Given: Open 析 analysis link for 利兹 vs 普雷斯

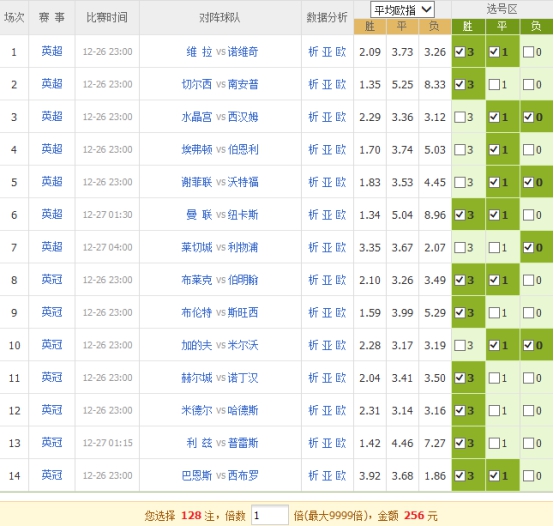Looking at the screenshot, I should (313, 443).
